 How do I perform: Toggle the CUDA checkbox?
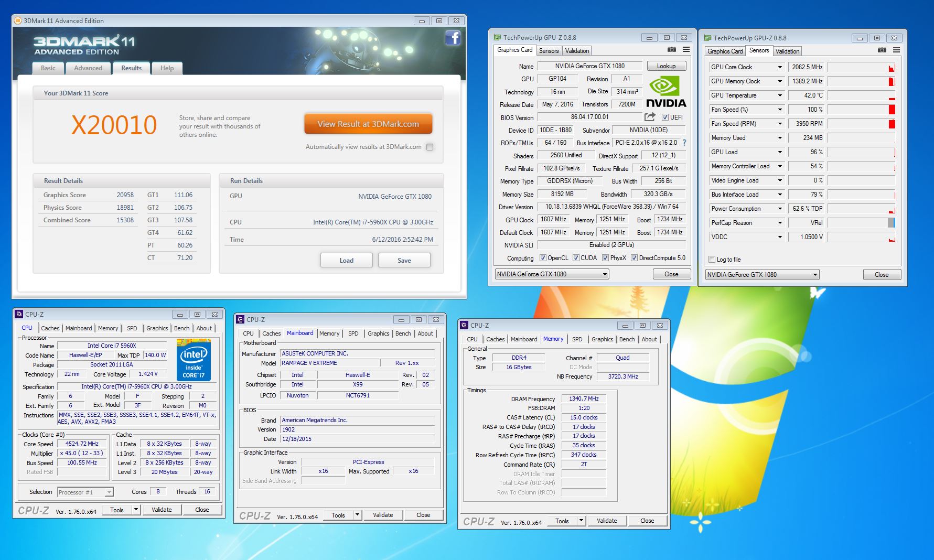point(576,258)
